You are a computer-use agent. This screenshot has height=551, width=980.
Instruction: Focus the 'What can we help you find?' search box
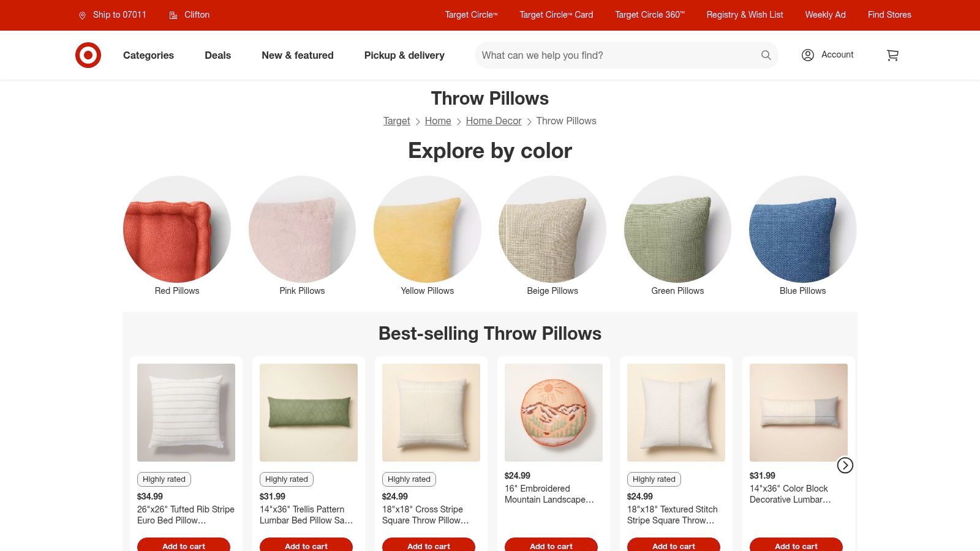[617, 55]
